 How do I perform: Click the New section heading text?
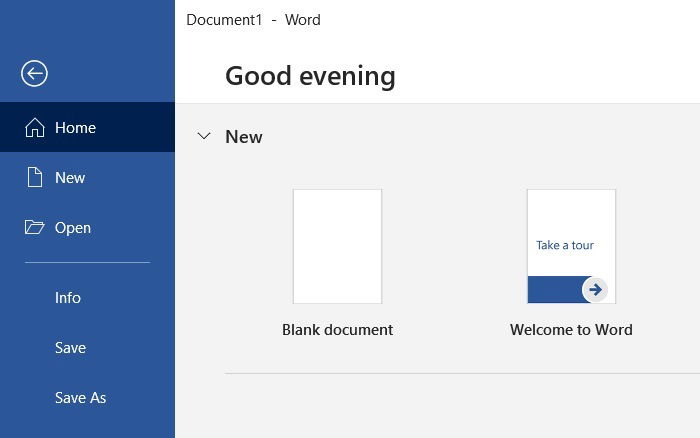coord(244,137)
